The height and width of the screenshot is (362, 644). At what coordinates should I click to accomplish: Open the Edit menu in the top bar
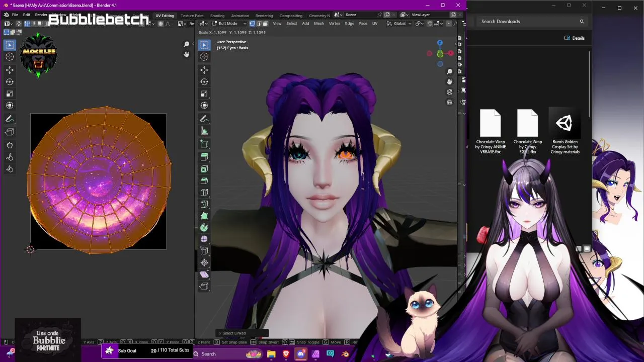pos(27,15)
